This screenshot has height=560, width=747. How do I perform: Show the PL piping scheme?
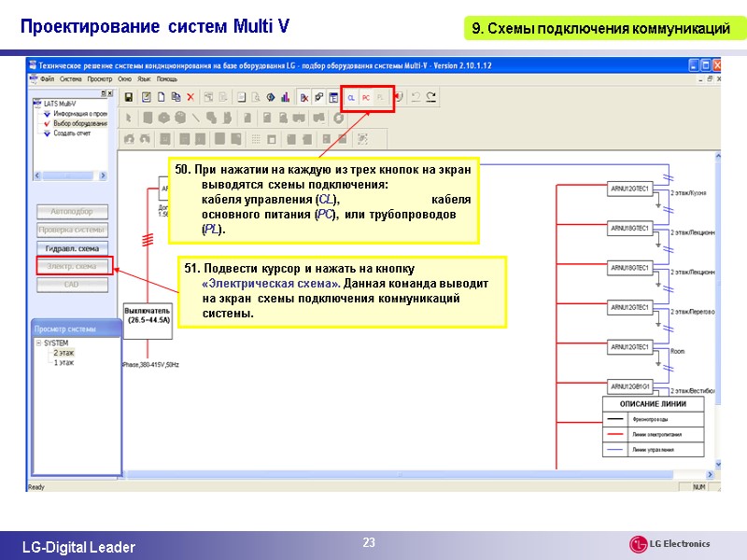380,98
